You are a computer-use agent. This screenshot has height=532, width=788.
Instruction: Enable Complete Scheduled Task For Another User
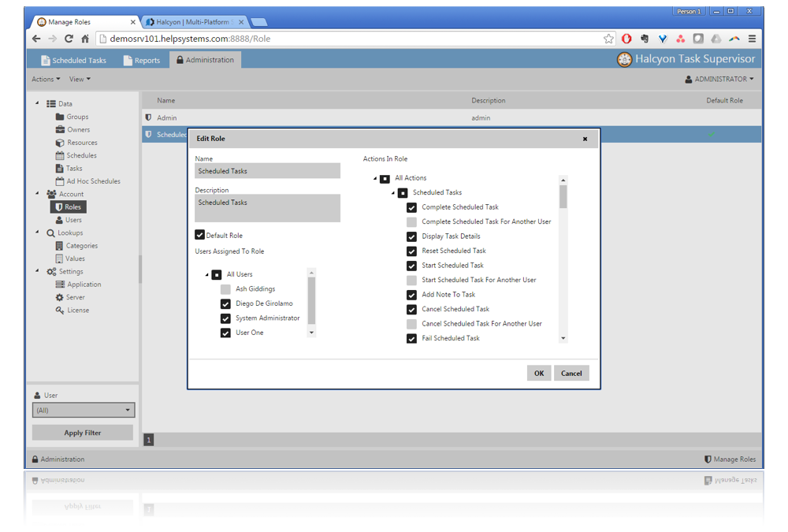[x=411, y=221]
